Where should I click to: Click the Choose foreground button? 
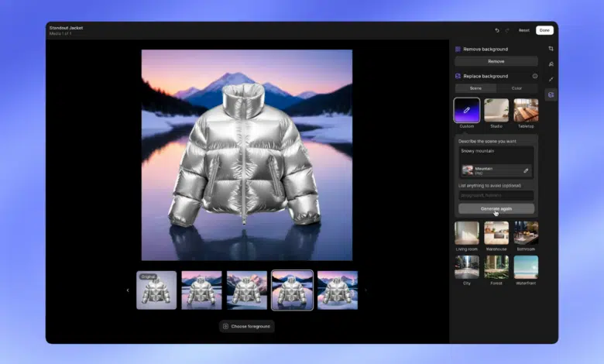[x=246, y=327]
